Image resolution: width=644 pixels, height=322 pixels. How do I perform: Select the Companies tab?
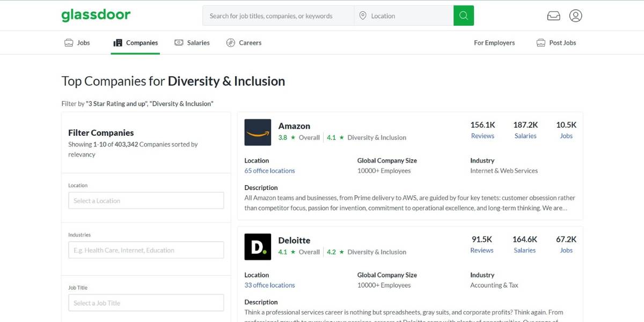point(135,43)
